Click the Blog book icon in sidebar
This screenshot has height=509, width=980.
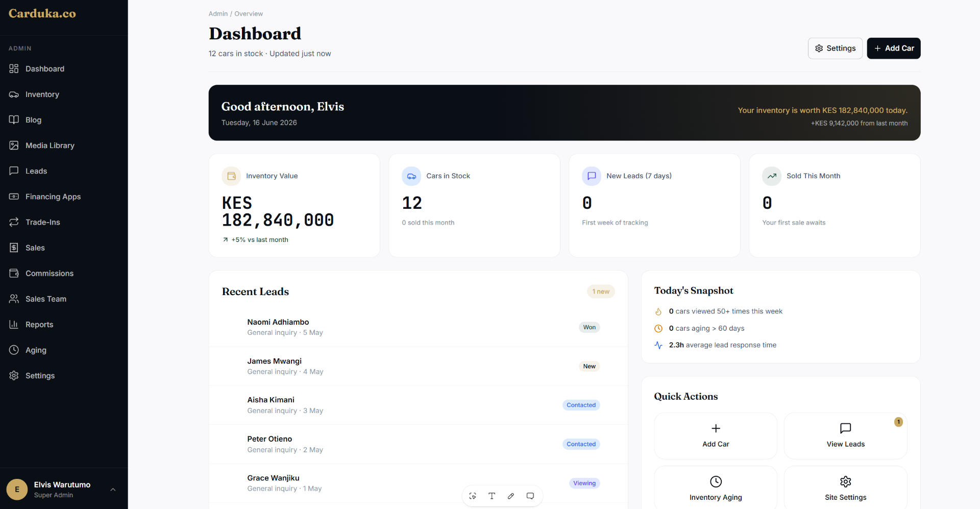tap(14, 119)
